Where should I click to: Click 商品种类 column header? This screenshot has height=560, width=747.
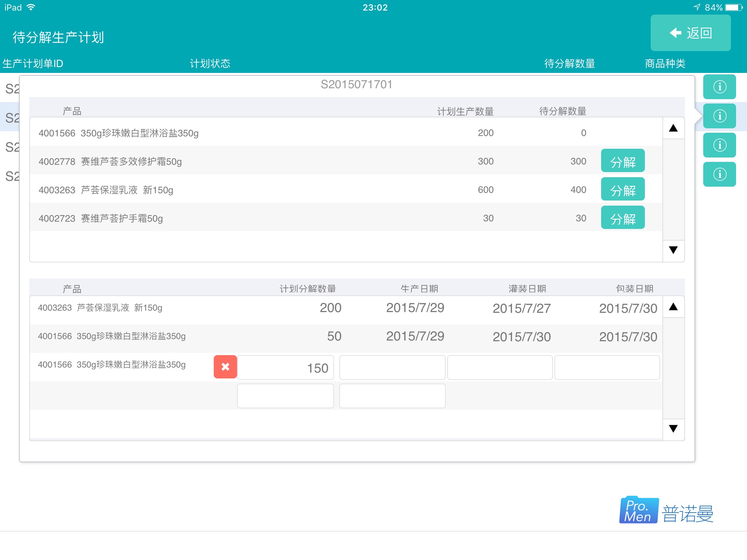(x=665, y=63)
